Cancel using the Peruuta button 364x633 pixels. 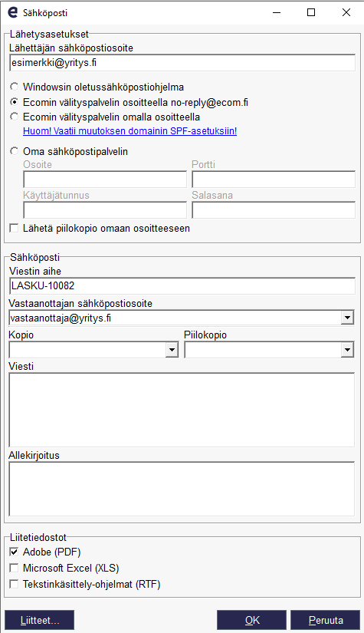pos(326,620)
